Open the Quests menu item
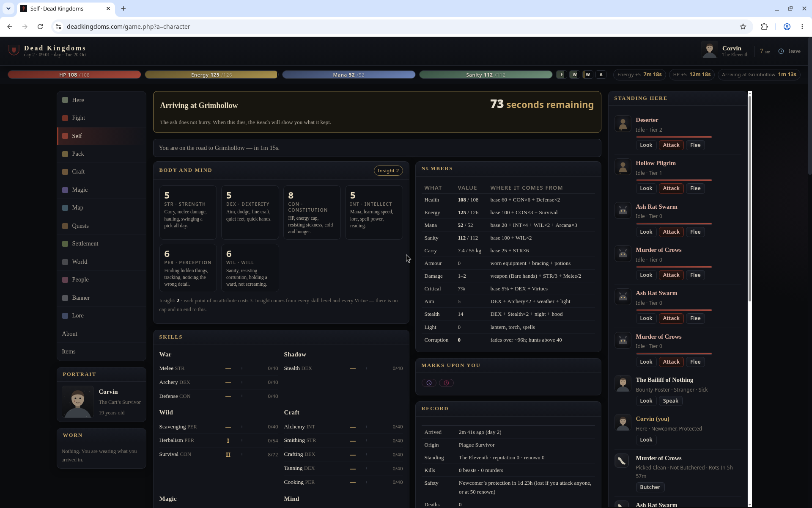This screenshot has width=812, height=508. tap(101, 226)
